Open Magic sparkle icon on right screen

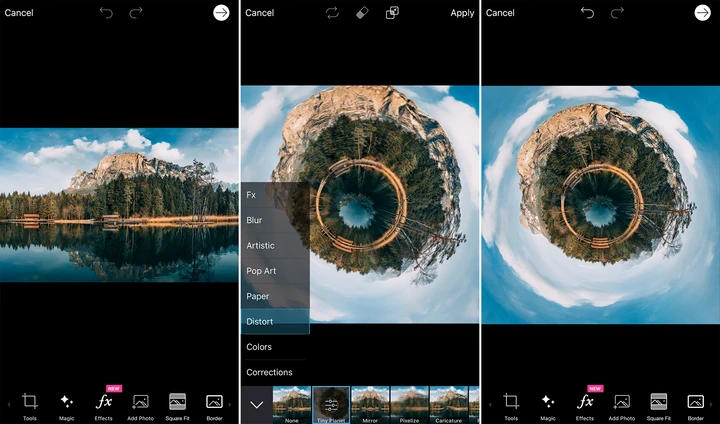coord(548,401)
